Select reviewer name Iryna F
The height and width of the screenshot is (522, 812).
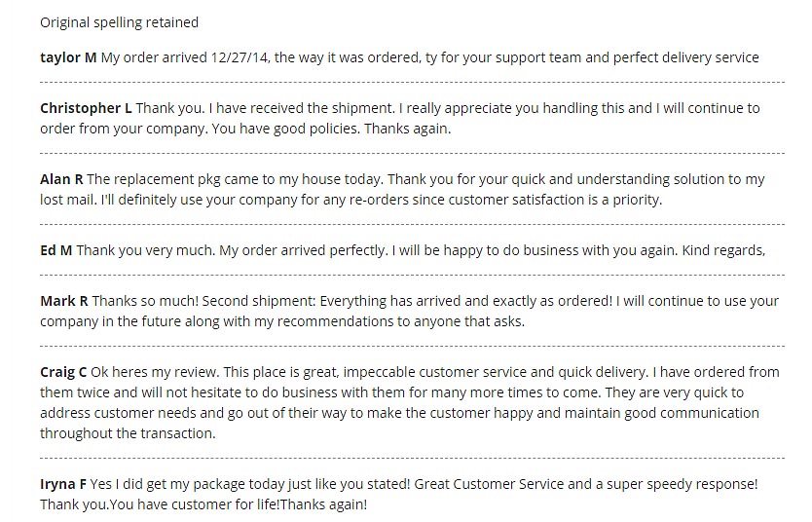point(63,484)
